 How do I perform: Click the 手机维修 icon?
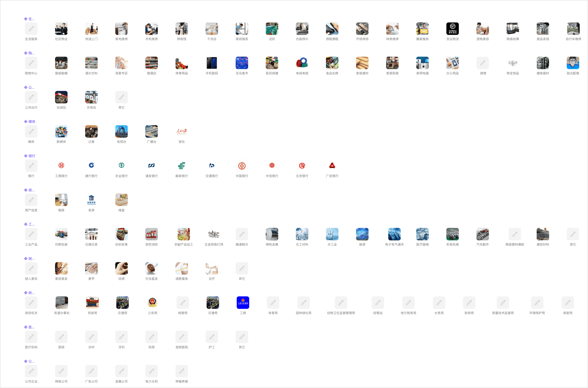151,29
